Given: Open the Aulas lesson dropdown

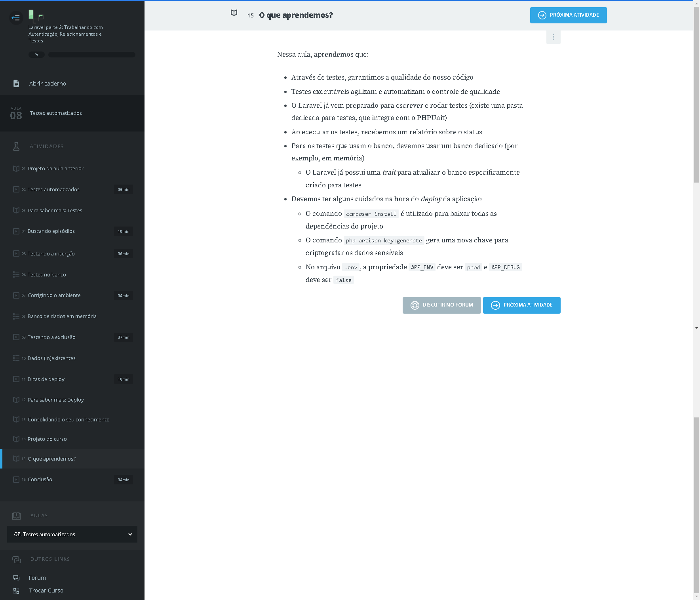Looking at the screenshot, I should click(72, 534).
